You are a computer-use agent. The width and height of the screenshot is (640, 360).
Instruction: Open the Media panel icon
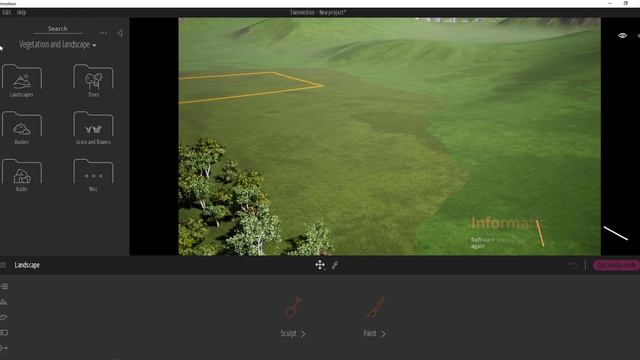[x=4, y=333]
